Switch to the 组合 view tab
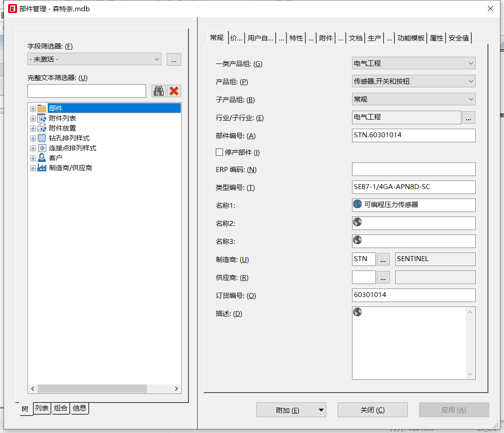Viewport: 504px width, 433px height. [x=61, y=408]
